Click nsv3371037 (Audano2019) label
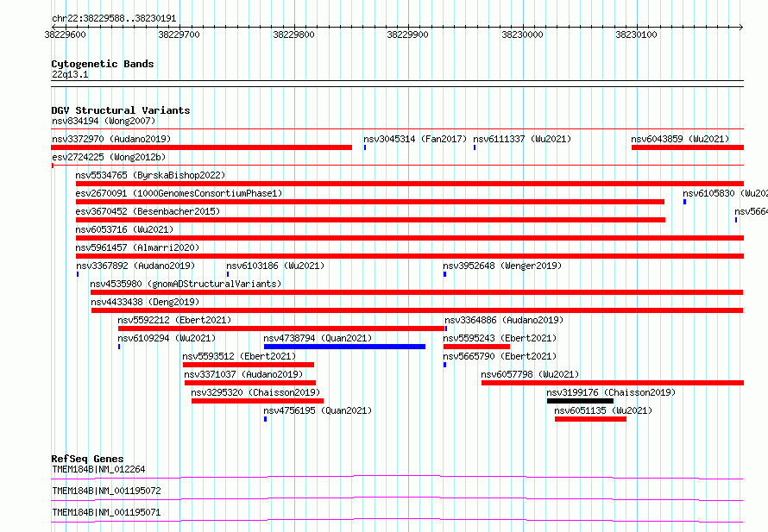The image size is (768, 532). (244, 374)
